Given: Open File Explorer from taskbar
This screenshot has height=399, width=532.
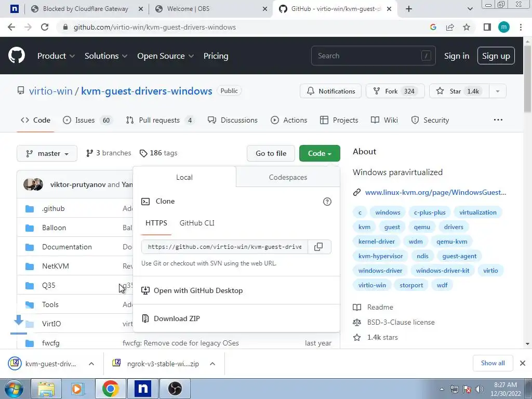Looking at the screenshot, I should [46, 389].
